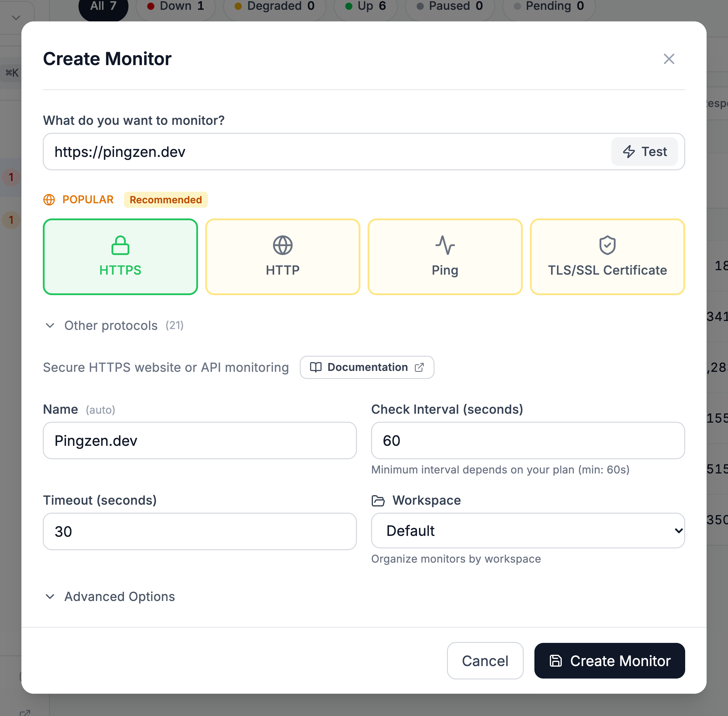This screenshot has height=716, width=728.
Task: Click 'Organize monitors by workspace' hint text
Action: (456, 559)
